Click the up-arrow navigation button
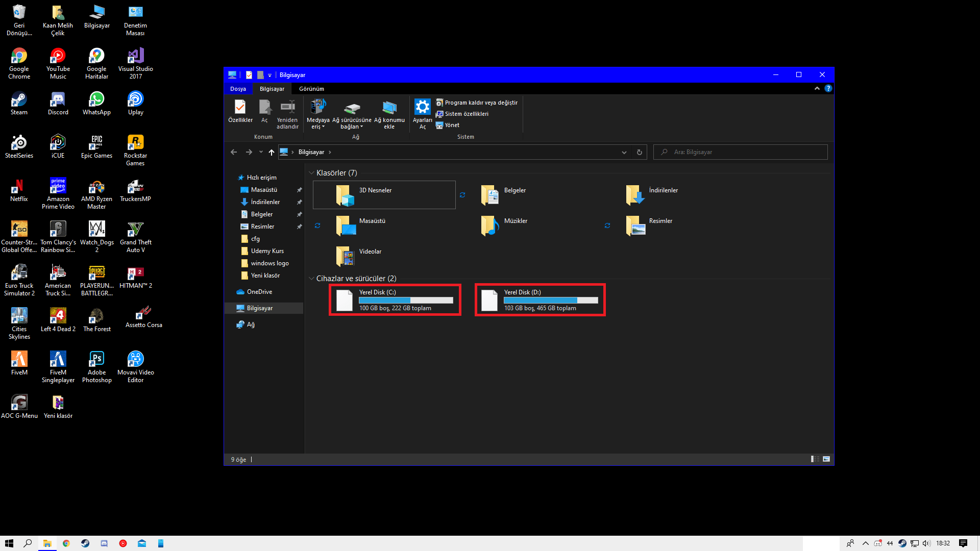The width and height of the screenshot is (980, 551). tap(272, 152)
